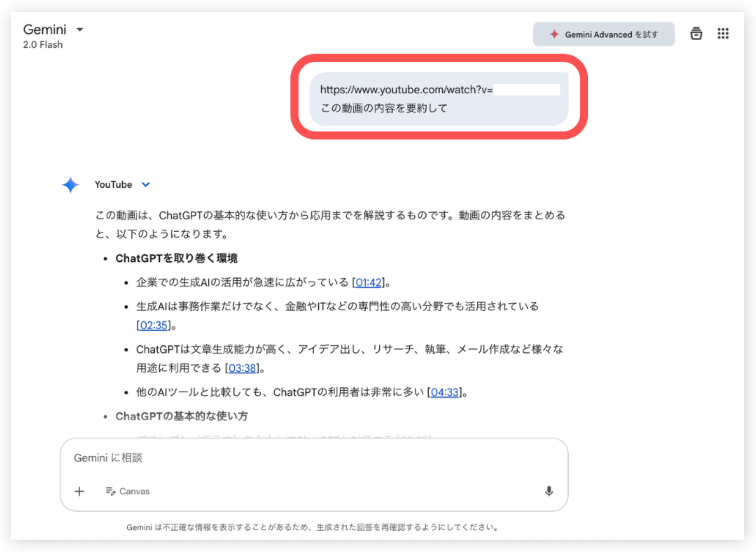This screenshot has width=756, height=552.
Task: Expand the Gemini model dropdown arrow
Action: click(x=80, y=29)
